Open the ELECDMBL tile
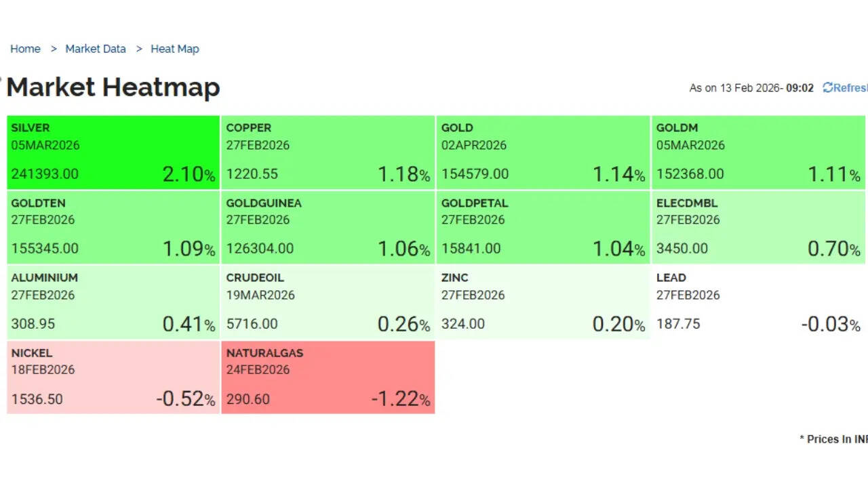The width and height of the screenshot is (868, 488). tap(758, 227)
